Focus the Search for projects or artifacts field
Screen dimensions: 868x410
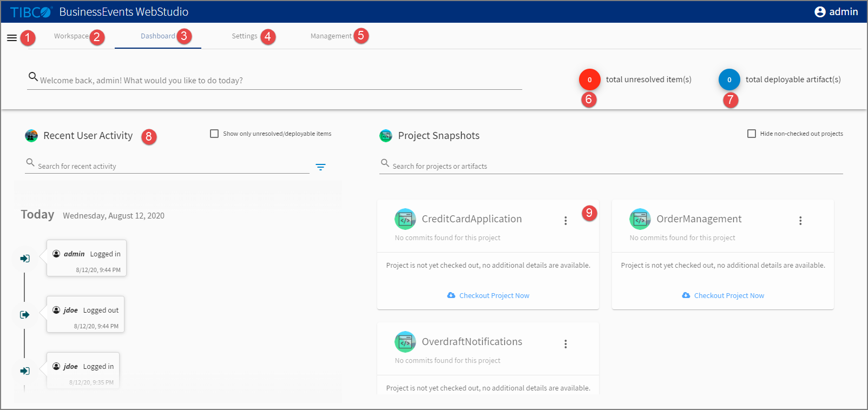[x=611, y=166]
